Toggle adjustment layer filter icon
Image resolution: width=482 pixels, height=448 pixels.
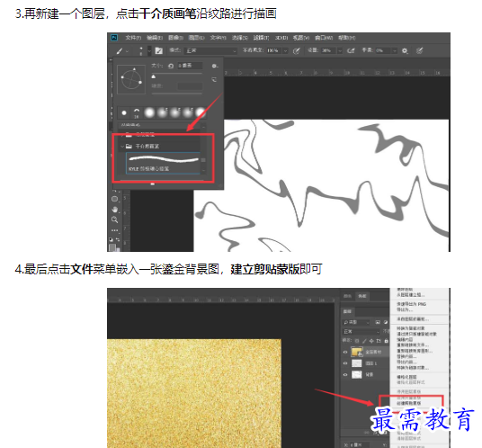(386, 322)
